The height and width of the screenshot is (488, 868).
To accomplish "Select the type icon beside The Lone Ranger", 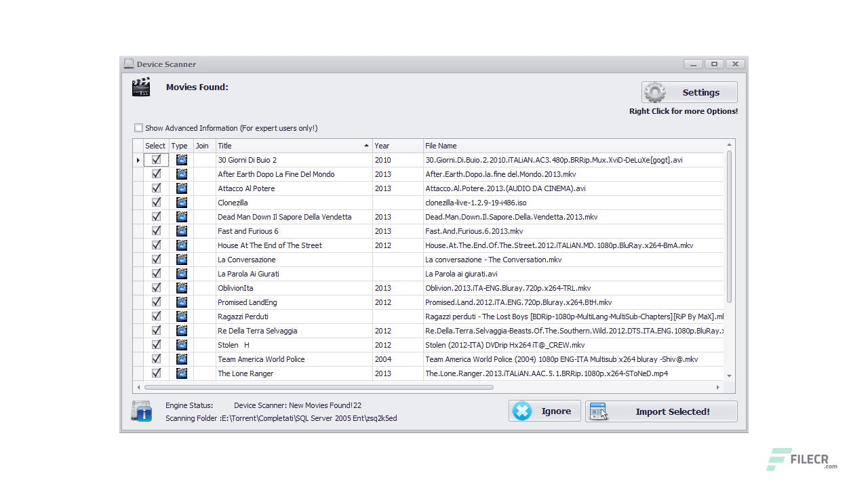I will pyautogui.click(x=181, y=373).
